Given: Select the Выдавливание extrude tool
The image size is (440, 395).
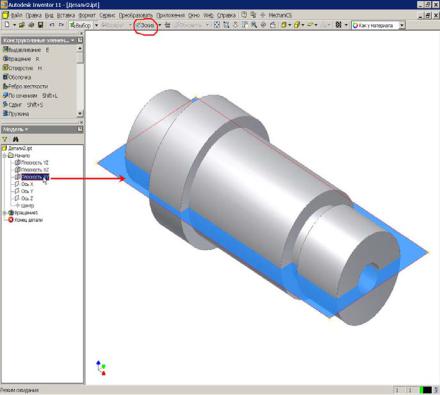Looking at the screenshot, I should coord(26,50).
